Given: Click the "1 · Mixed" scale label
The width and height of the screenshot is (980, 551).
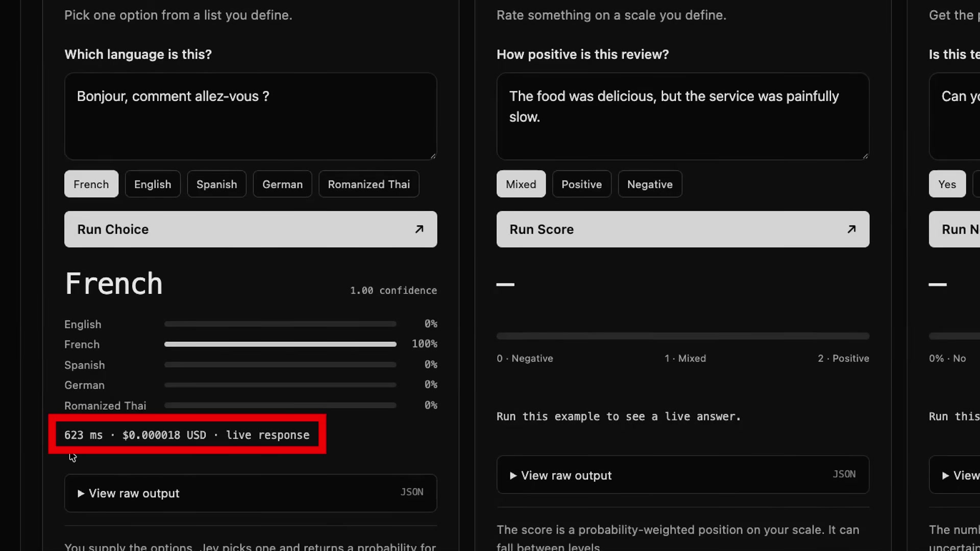Looking at the screenshot, I should click(x=685, y=359).
